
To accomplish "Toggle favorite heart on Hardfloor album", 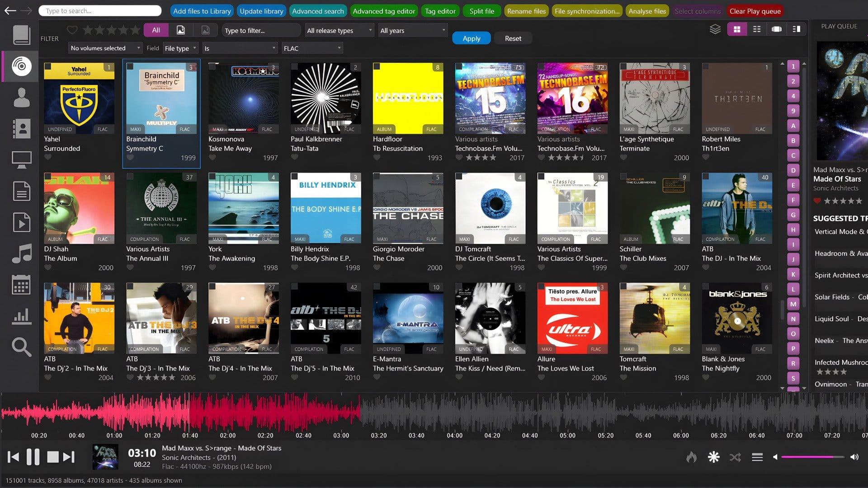I will (x=377, y=158).
